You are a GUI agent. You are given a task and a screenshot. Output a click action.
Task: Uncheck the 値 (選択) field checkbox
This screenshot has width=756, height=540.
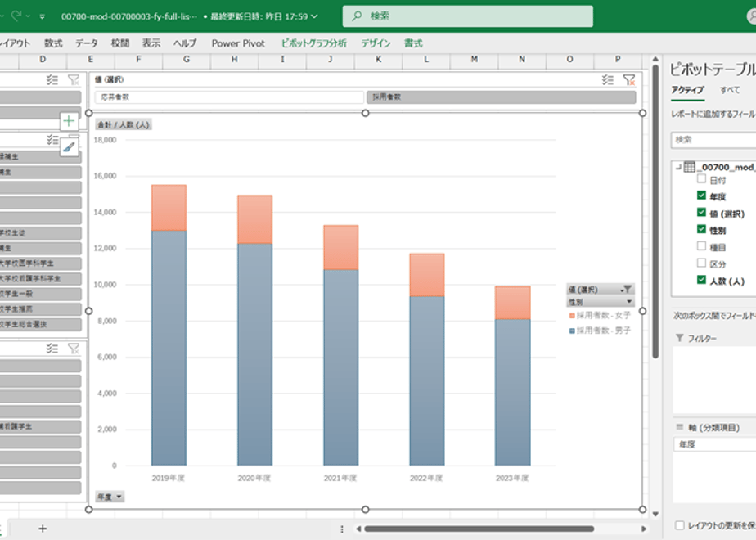click(701, 212)
